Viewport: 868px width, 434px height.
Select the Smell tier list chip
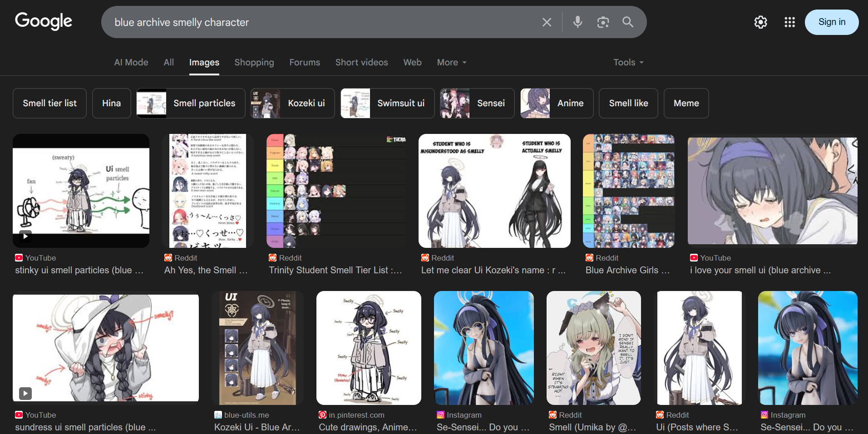[x=50, y=103]
